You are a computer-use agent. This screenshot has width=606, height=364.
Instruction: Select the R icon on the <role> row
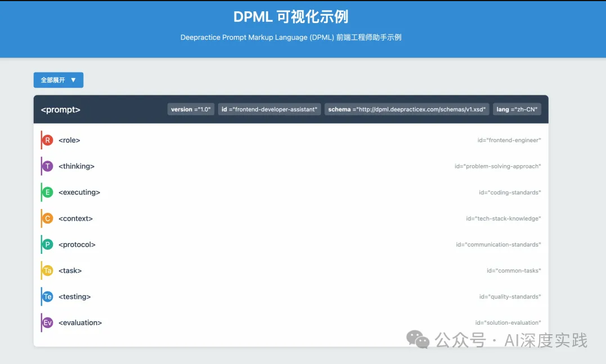47,140
